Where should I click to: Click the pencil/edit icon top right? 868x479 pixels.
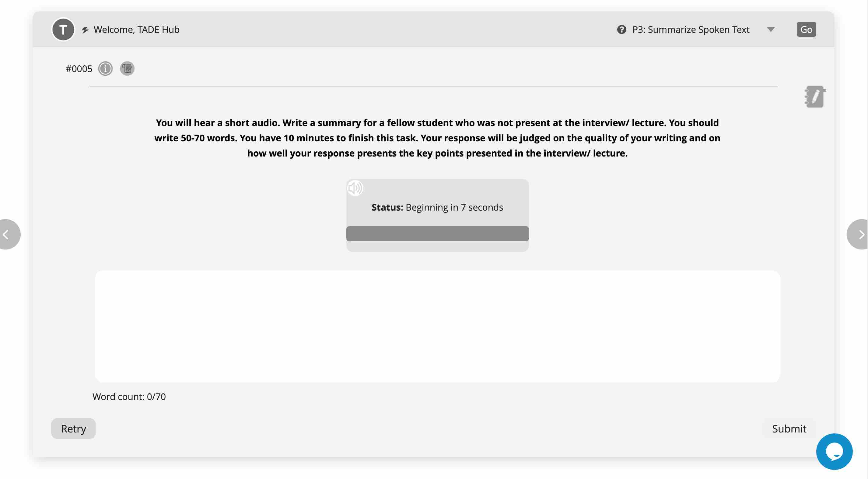click(814, 96)
